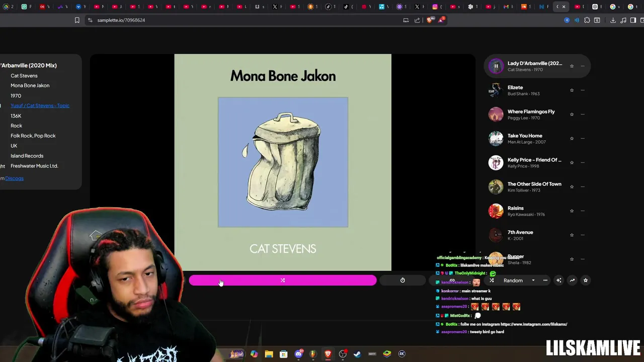Open the browser downloads icon
This screenshot has width=644, height=362.
point(613,20)
